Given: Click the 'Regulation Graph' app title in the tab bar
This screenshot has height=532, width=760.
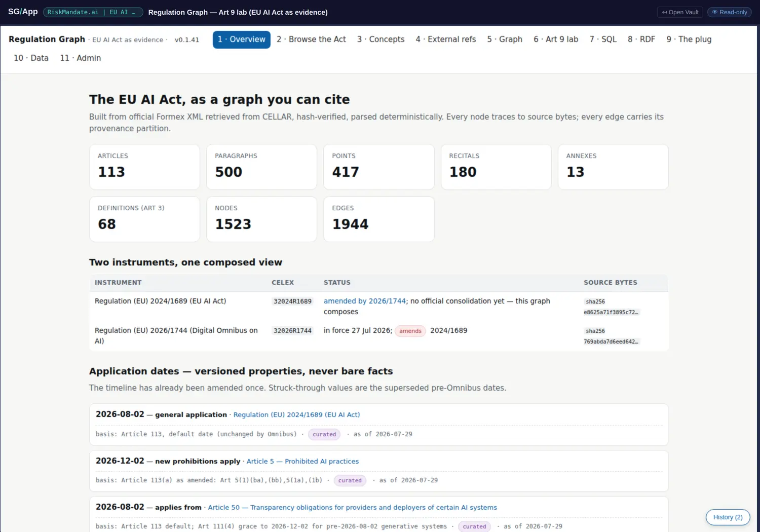Looking at the screenshot, I should tap(47, 40).
